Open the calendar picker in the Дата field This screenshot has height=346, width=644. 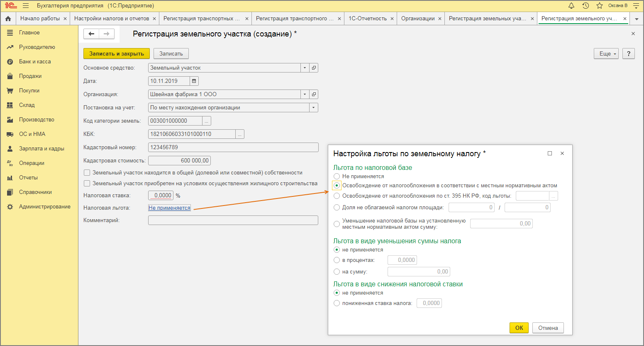194,81
